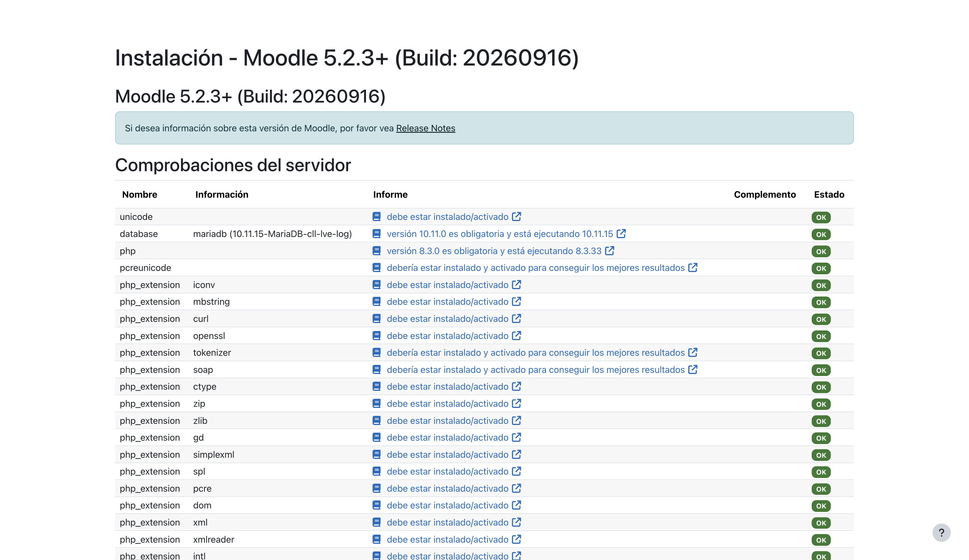Select the mariadb version info text
This screenshot has width=969, height=560.
(x=272, y=234)
